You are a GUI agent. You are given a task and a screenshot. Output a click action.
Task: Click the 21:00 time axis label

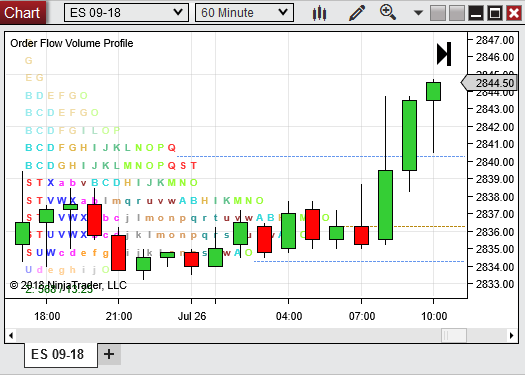tap(119, 316)
